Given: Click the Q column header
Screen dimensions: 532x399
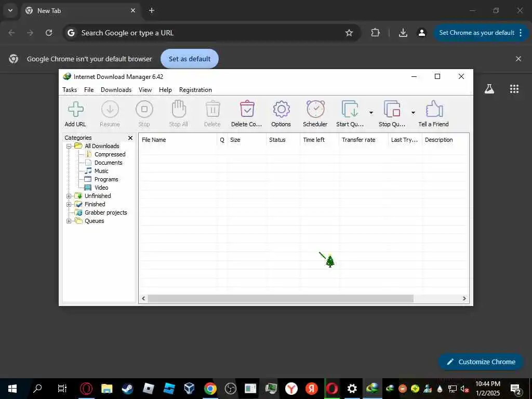Looking at the screenshot, I should tap(222, 140).
